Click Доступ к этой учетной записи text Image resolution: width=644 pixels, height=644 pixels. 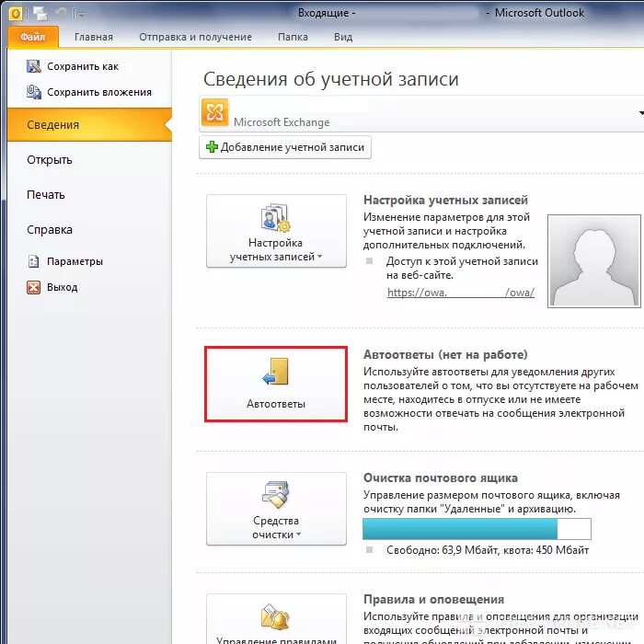pyautogui.click(x=462, y=268)
